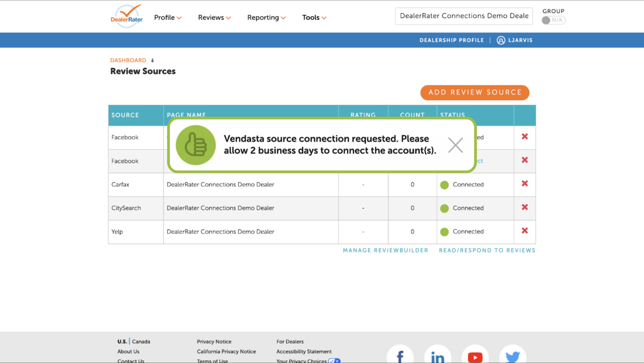Open California Privacy Notice link
The width and height of the screenshot is (644, 363).
(x=226, y=351)
